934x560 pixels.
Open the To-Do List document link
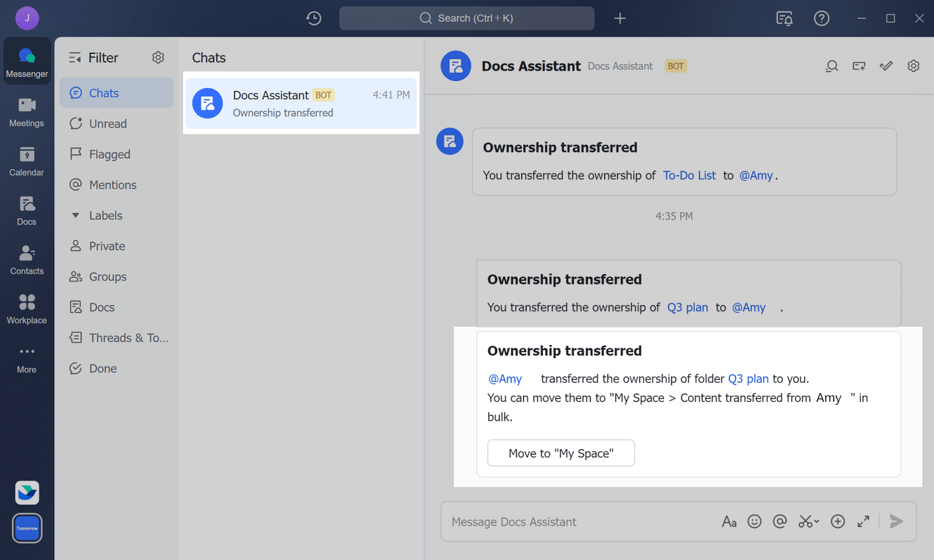(x=689, y=176)
